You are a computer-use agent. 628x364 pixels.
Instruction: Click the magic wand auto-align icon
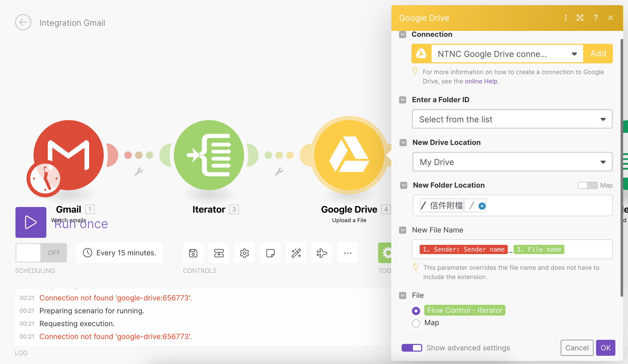[x=296, y=253]
